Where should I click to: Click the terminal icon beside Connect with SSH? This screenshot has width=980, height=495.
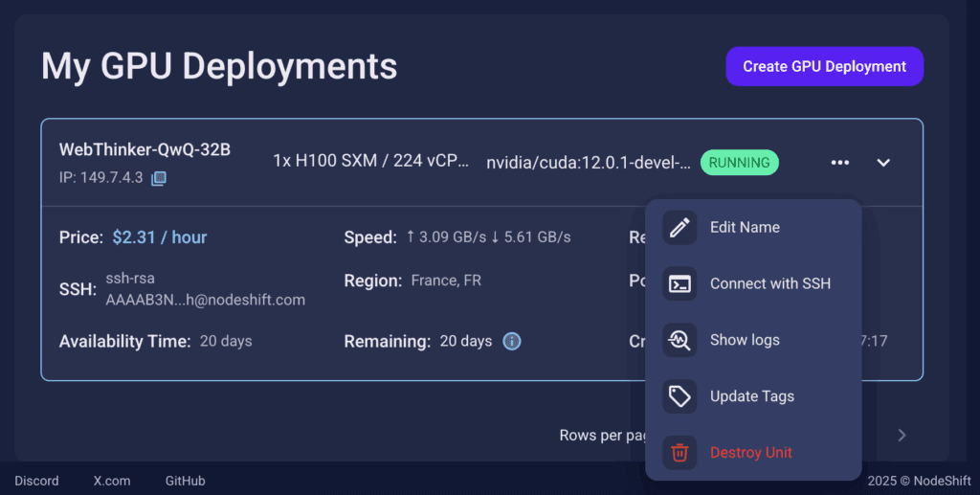click(679, 283)
